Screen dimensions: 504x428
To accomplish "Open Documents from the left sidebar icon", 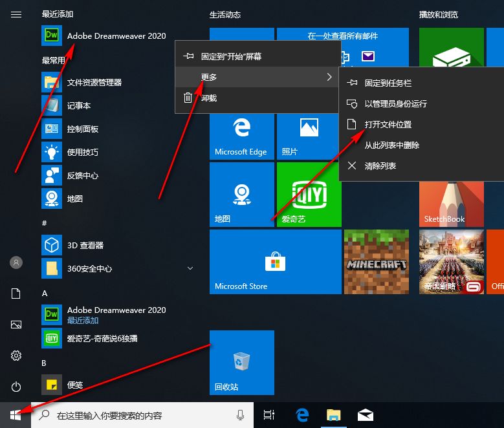I will tap(16, 294).
